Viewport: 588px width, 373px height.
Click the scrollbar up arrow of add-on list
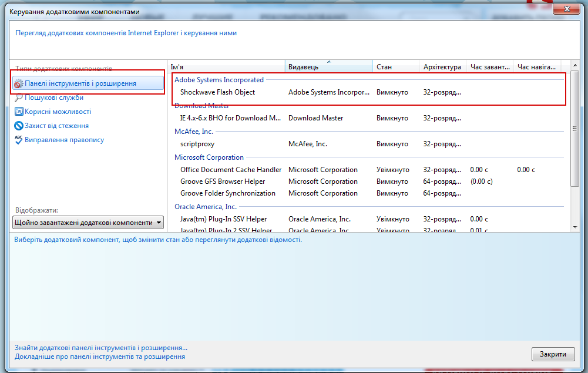coord(575,66)
